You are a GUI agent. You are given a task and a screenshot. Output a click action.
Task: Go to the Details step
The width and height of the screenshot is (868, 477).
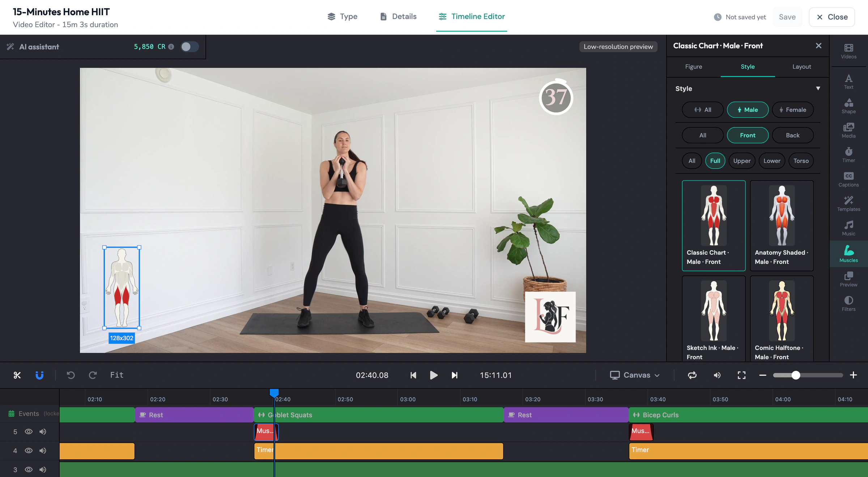(x=398, y=17)
